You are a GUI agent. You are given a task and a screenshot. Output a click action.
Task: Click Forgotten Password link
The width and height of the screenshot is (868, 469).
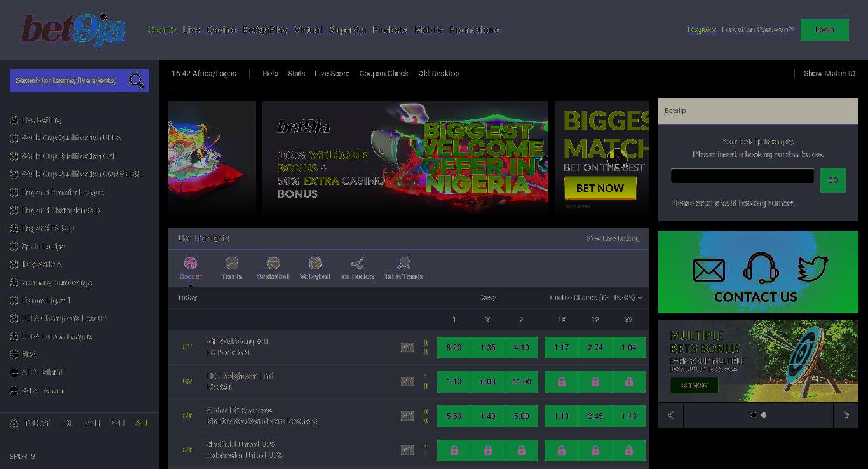758,30
